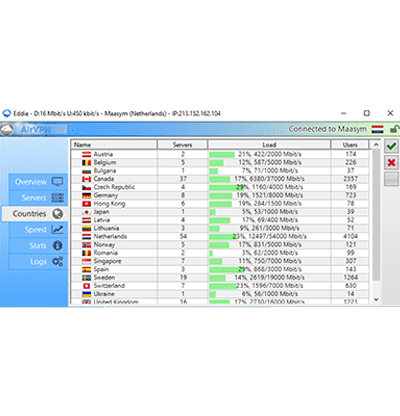Select the Countries tab
This screenshot has width=400, height=416.
pyautogui.click(x=35, y=214)
